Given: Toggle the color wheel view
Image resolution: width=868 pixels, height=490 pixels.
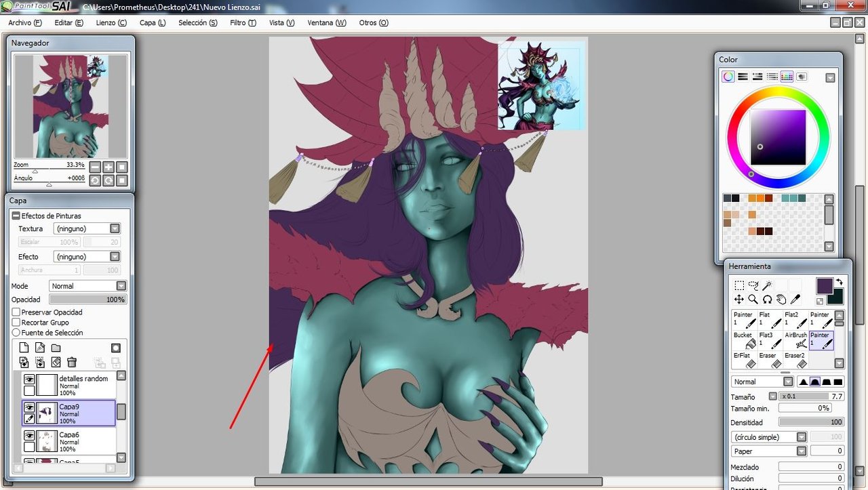Looking at the screenshot, I should point(728,77).
